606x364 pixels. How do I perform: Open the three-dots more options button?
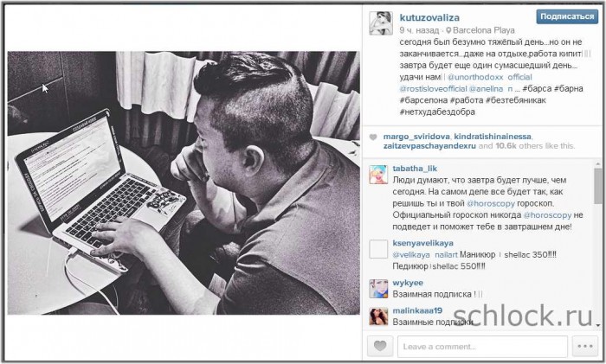pos(584,346)
